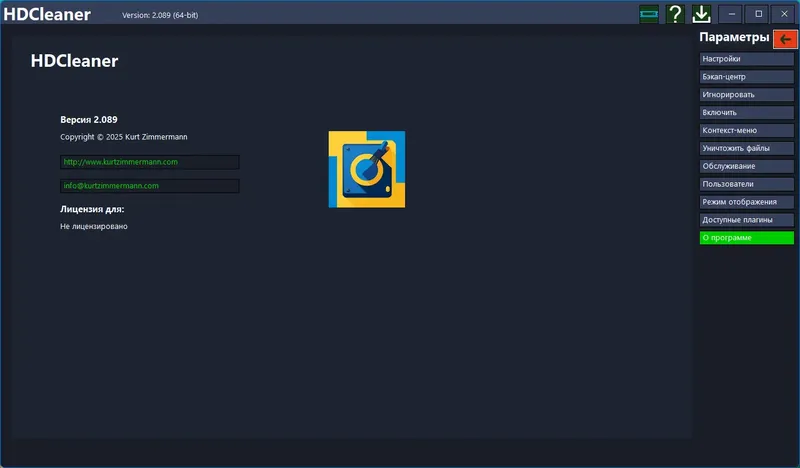
Task: Minimize the HDCleaner window
Action: click(731, 14)
